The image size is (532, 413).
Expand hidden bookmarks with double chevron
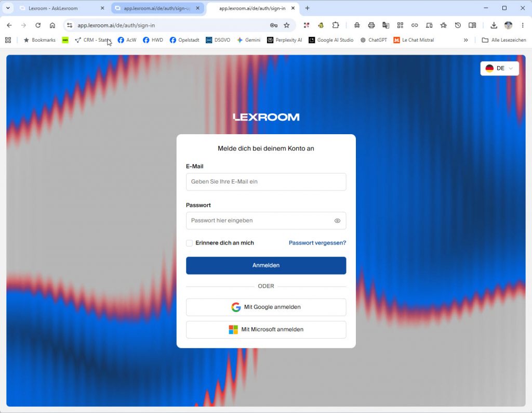click(x=466, y=40)
